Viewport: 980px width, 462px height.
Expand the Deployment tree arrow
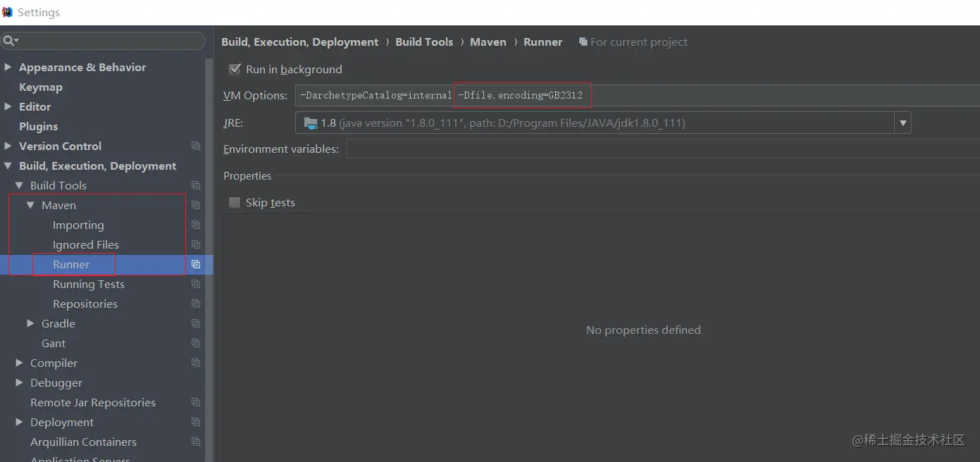tap(20, 422)
